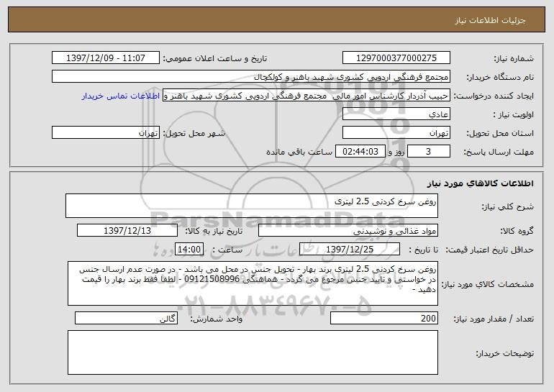Click the unit of measure field گالن
Viewport: 554px width, 392px height.
point(126,318)
